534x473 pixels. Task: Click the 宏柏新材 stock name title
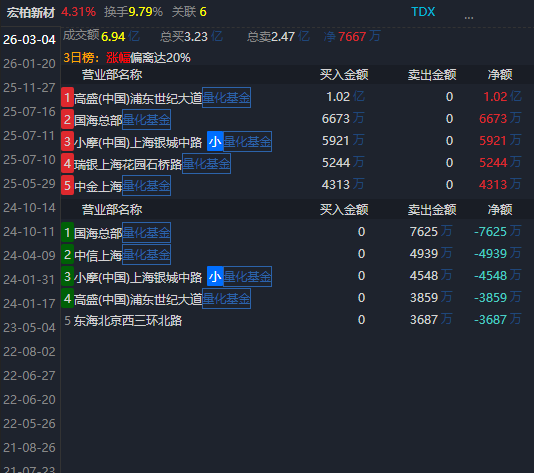(x=31, y=13)
